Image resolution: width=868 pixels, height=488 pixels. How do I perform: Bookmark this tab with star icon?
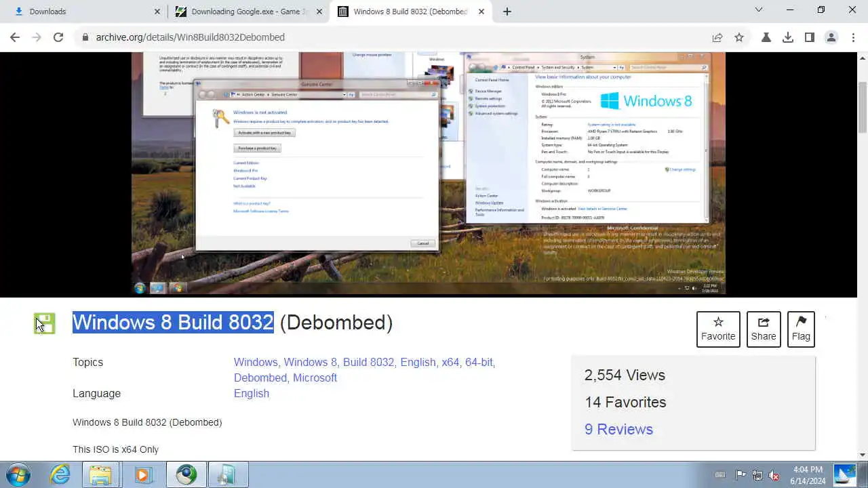click(x=739, y=37)
